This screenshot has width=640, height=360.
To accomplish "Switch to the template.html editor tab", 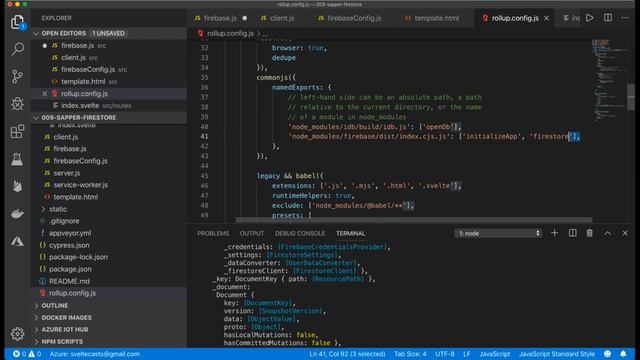I will coord(436,18).
